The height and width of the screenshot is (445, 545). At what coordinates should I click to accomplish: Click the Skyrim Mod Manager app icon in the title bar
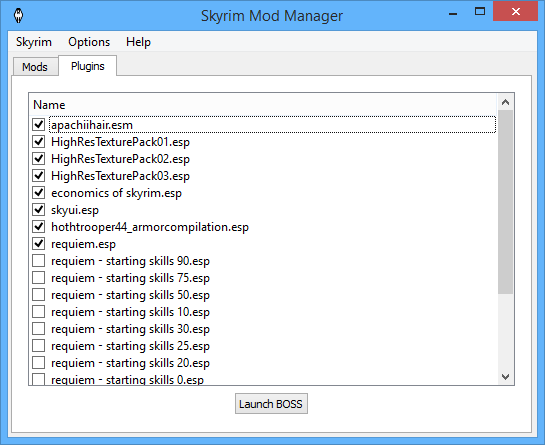tap(18, 16)
